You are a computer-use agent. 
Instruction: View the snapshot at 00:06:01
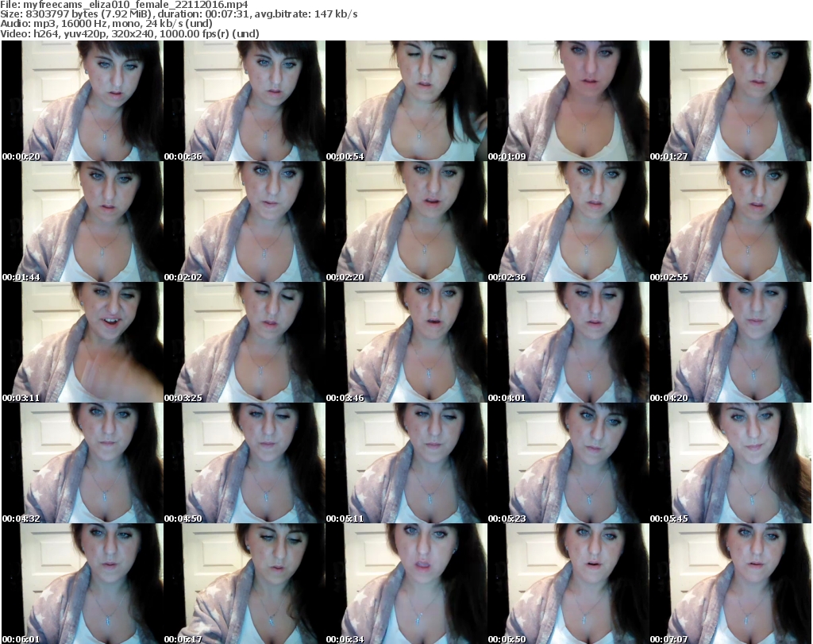point(83,584)
